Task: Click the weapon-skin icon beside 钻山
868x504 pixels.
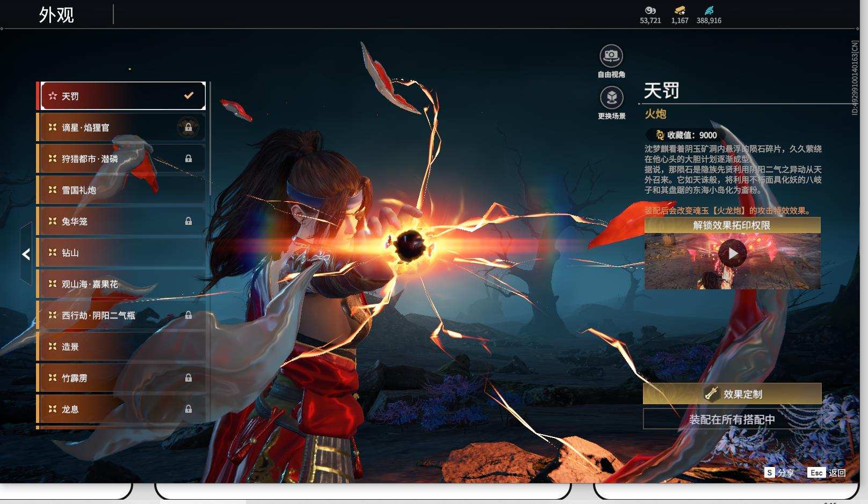Action: point(53,252)
